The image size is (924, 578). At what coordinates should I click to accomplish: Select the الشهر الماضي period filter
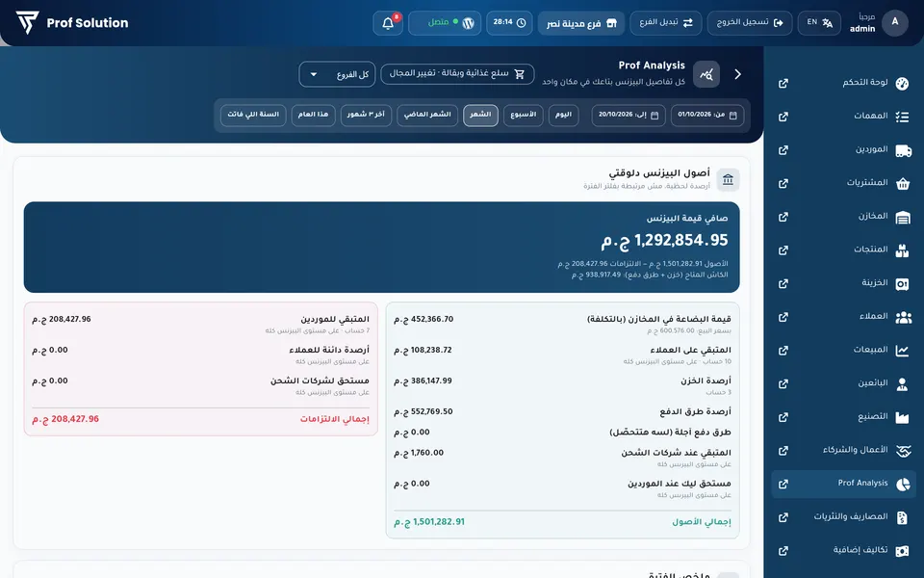pyautogui.click(x=427, y=115)
